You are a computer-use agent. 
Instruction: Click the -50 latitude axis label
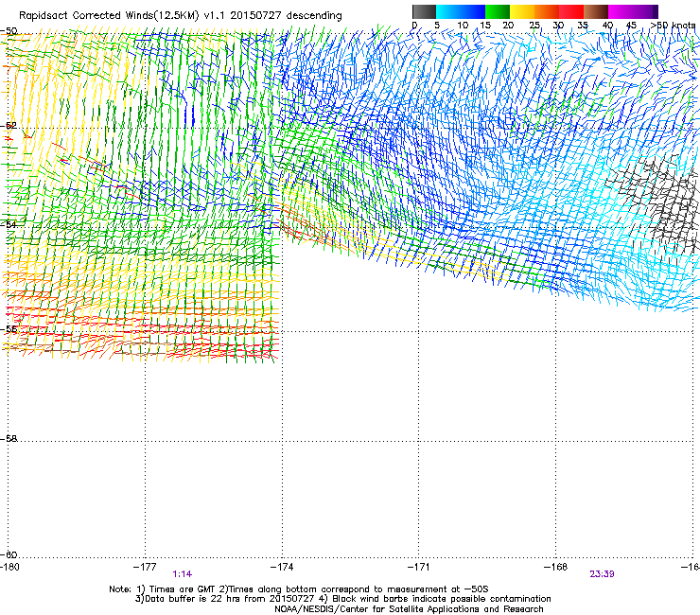9,31
